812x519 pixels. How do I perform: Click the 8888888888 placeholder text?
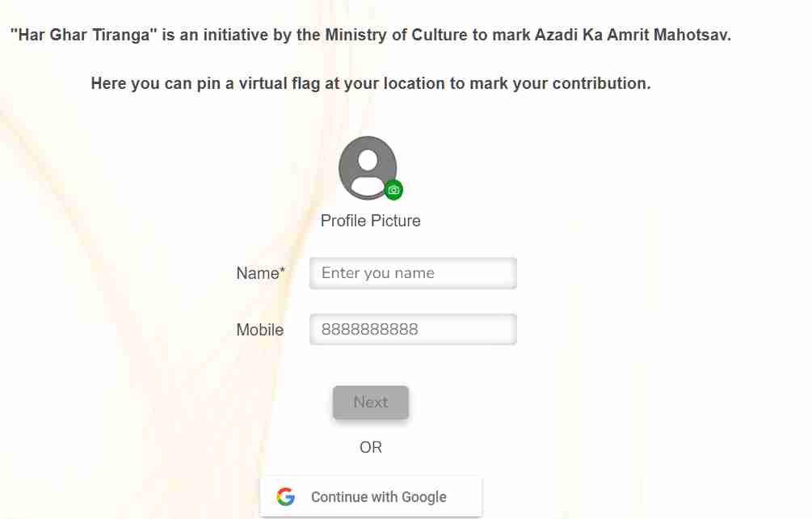click(x=370, y=329)
